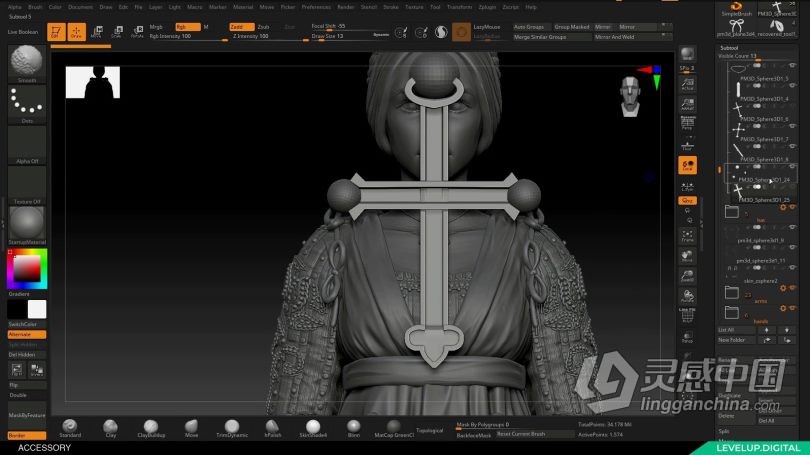Image resolution: width=810 pixels, height=455 pixels.
Task: Toggle the Xyz rotation button
Action: click(x=687, y=200)
